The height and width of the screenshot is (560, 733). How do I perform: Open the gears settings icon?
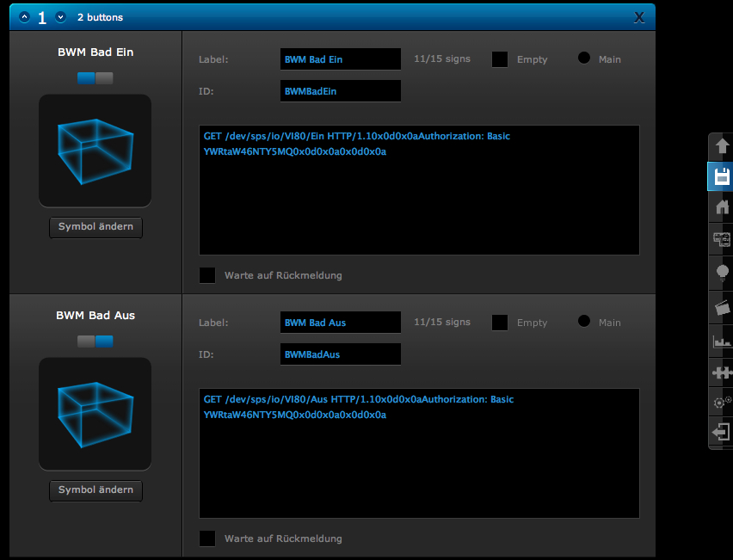[723, 402]
